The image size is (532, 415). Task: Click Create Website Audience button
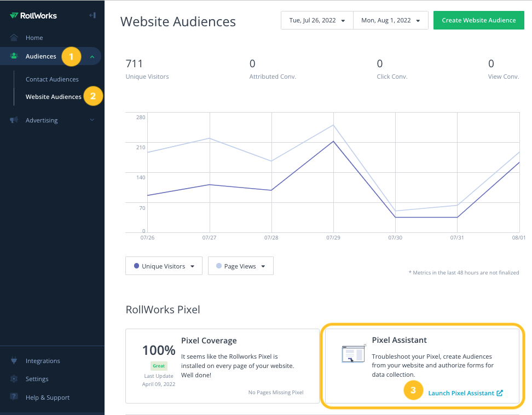(x=479, y=20)
